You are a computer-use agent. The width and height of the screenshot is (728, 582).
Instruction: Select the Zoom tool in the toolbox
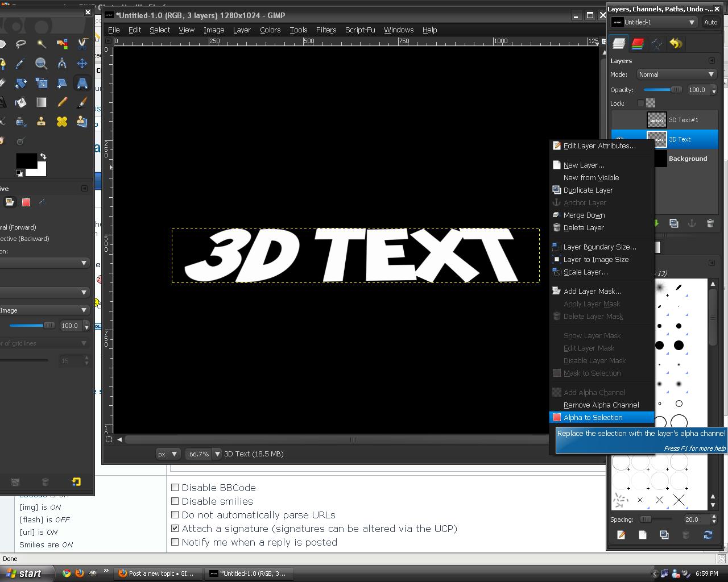(x=41, y=64)
